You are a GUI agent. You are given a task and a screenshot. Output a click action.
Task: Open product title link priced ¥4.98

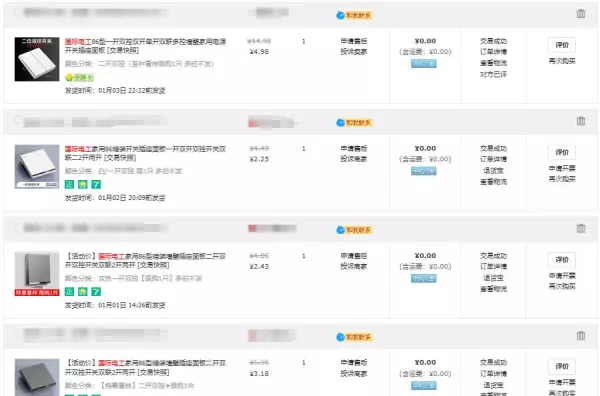[x=145, y=46]
